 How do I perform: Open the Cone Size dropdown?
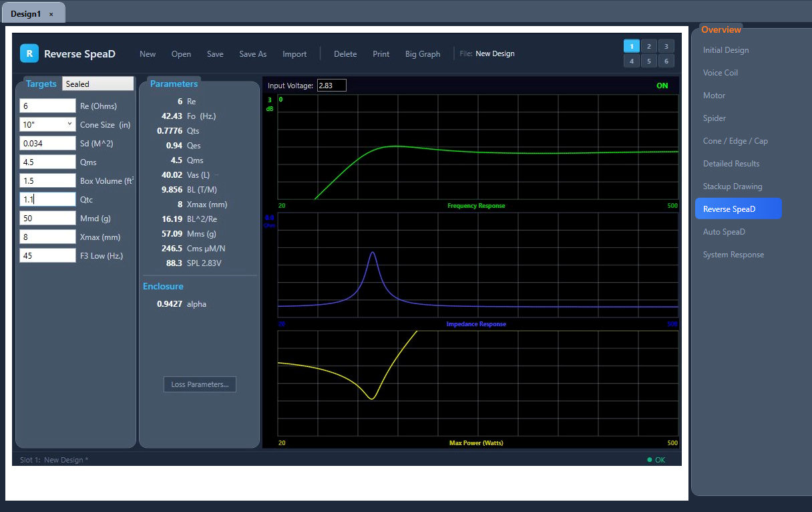47,124
